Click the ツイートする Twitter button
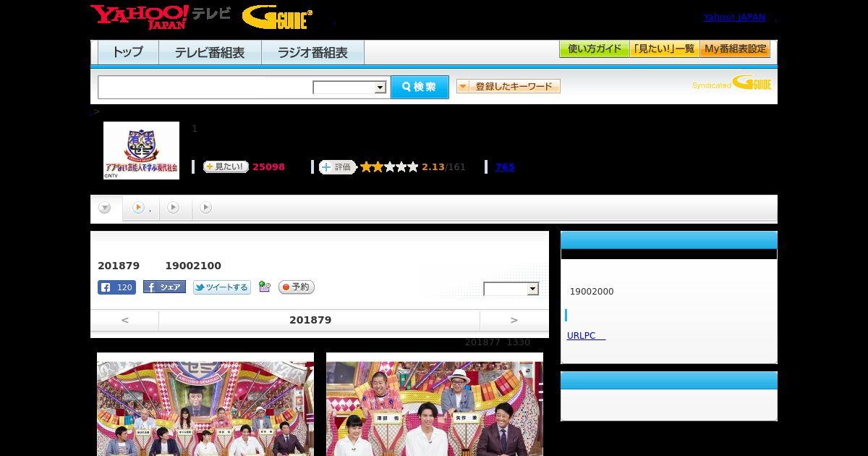Viewport: 868px width, 456px height. click(x=221, y=287)
